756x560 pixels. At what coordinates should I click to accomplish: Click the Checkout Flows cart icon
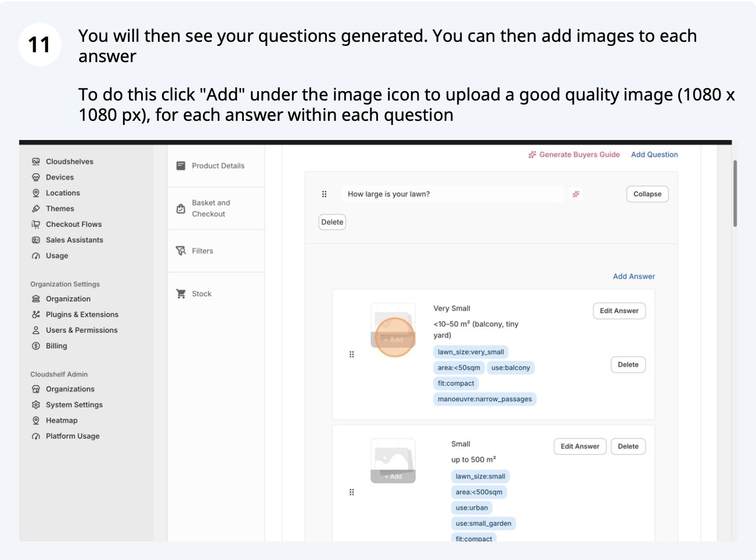click(36, 224)
